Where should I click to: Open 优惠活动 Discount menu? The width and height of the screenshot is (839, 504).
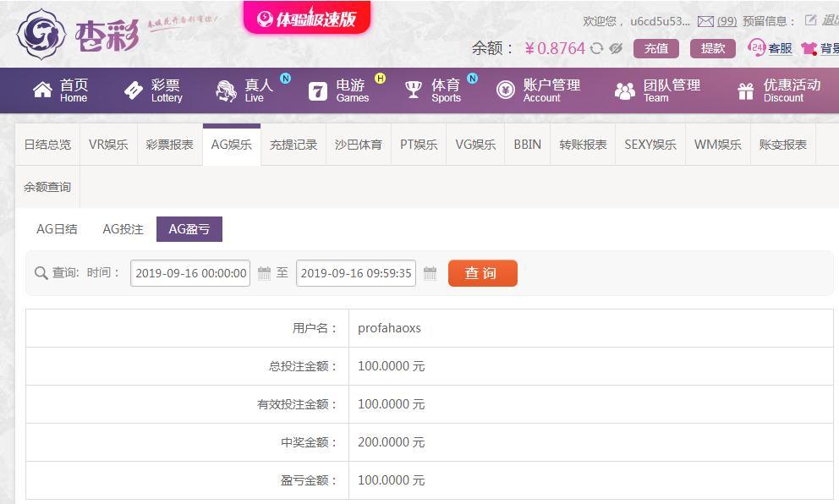pyautogui.click(x=792, y=90)
